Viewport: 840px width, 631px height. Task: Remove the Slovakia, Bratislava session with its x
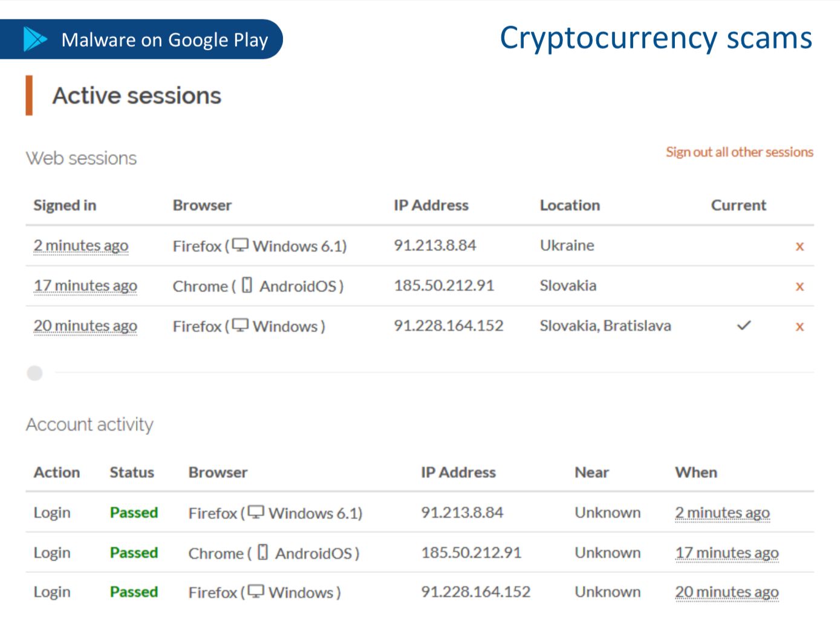coord(799,327)
